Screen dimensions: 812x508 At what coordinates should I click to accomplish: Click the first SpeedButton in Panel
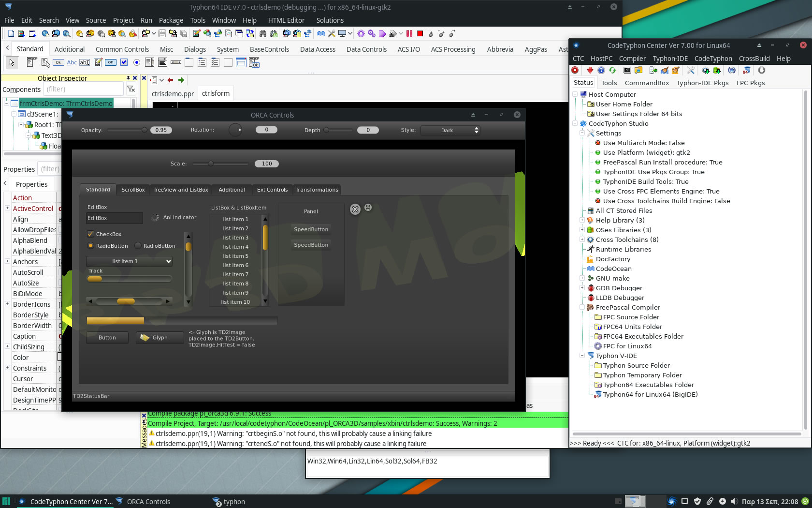311,229
